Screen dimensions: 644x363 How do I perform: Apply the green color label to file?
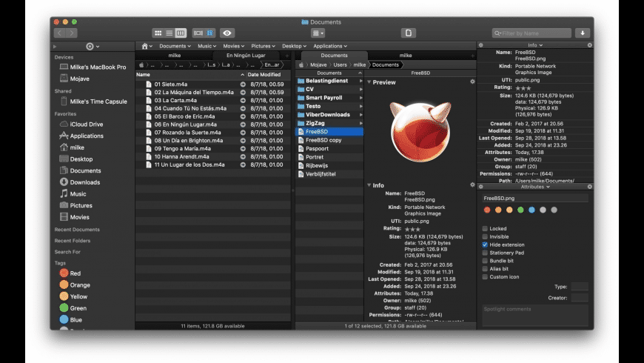point(520,210)
